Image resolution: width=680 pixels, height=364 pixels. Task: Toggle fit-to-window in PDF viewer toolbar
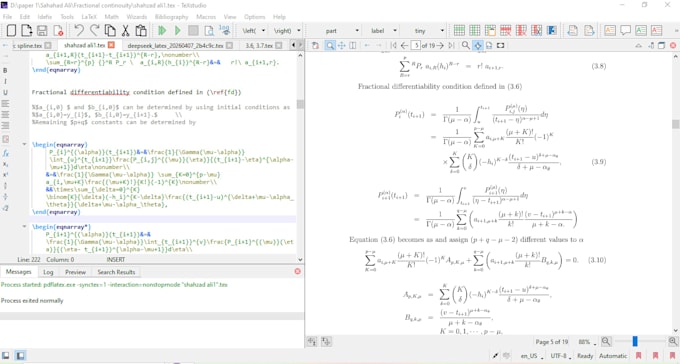(489, 46)
